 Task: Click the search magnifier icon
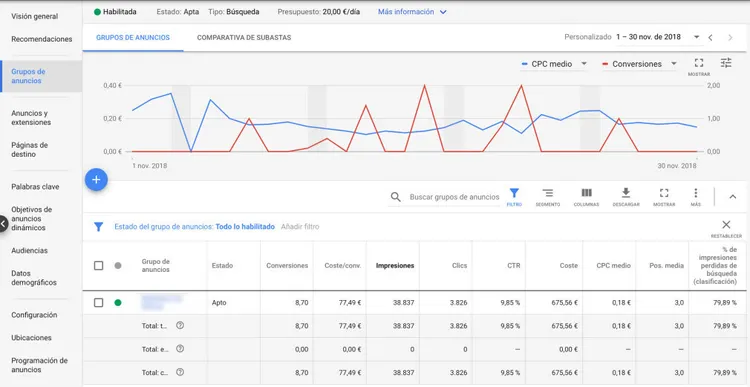coord(395,197)
